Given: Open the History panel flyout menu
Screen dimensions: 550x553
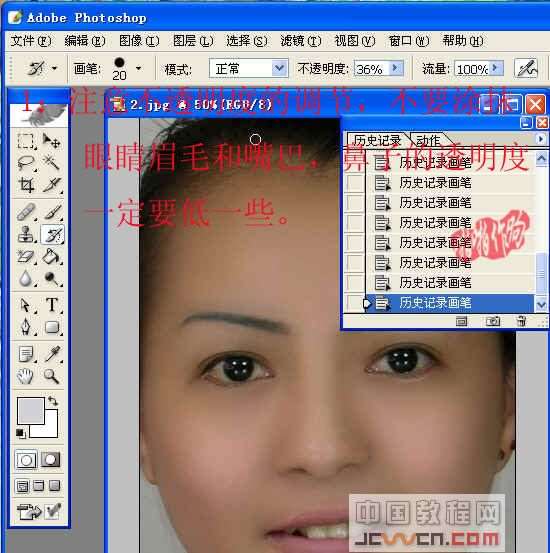Looking at the screenshot, I should coord(540,139).
